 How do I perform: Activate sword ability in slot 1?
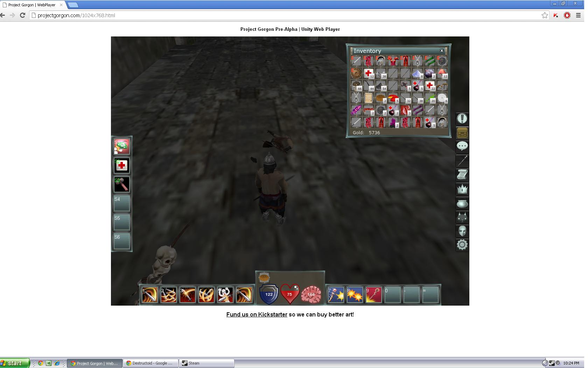click(149, 295)
